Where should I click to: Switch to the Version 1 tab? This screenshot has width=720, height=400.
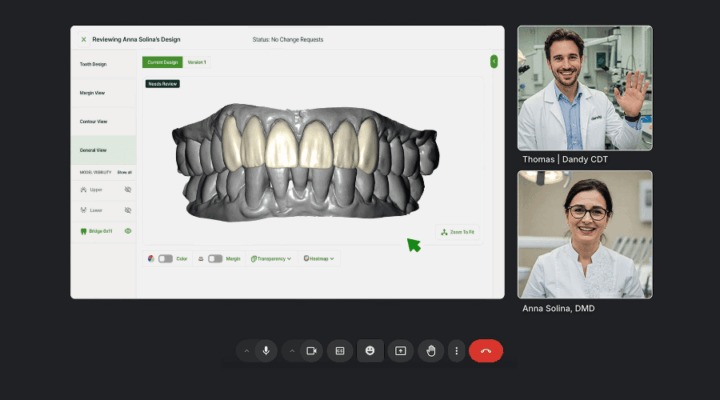[x=197, y=62]
